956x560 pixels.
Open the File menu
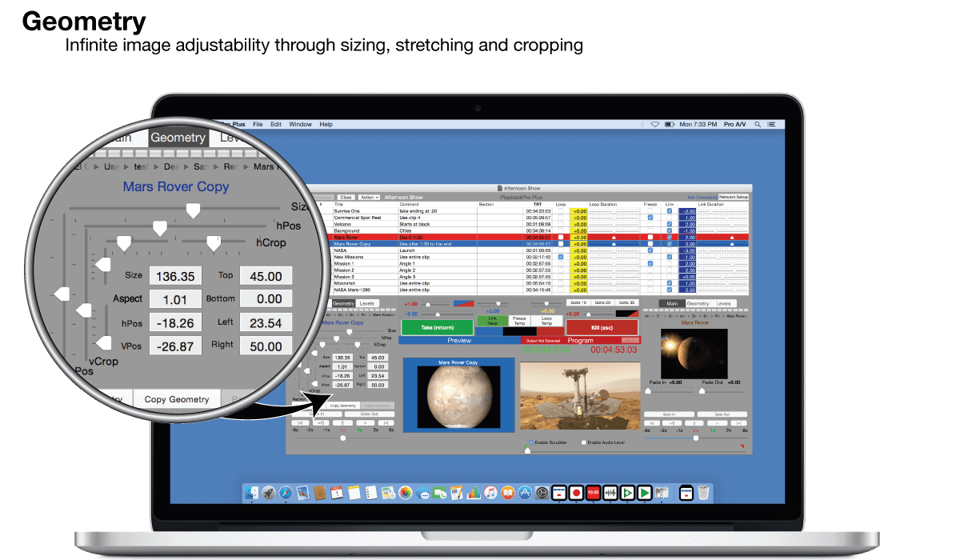(x=258, y=125)
